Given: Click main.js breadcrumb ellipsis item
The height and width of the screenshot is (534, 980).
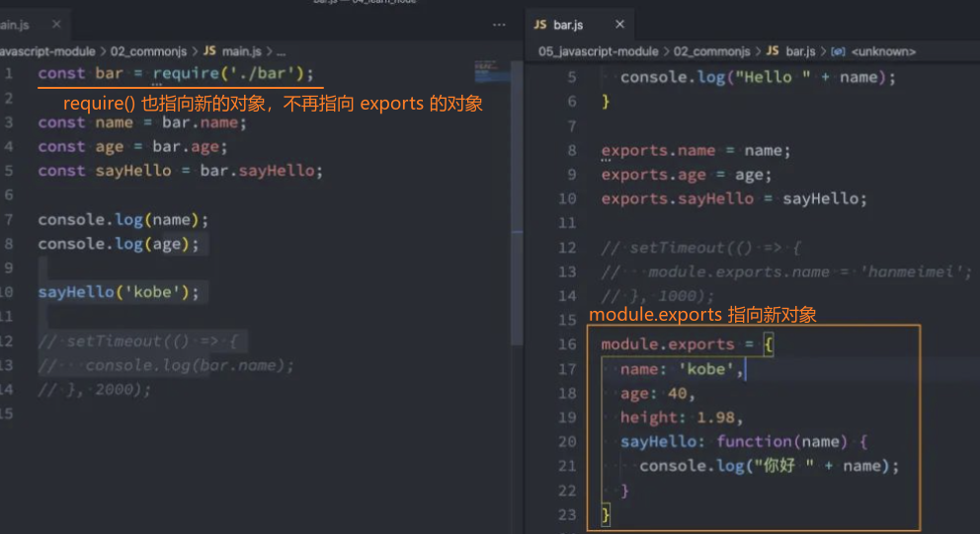Looking at the screenshot, I should coord(281,50).
